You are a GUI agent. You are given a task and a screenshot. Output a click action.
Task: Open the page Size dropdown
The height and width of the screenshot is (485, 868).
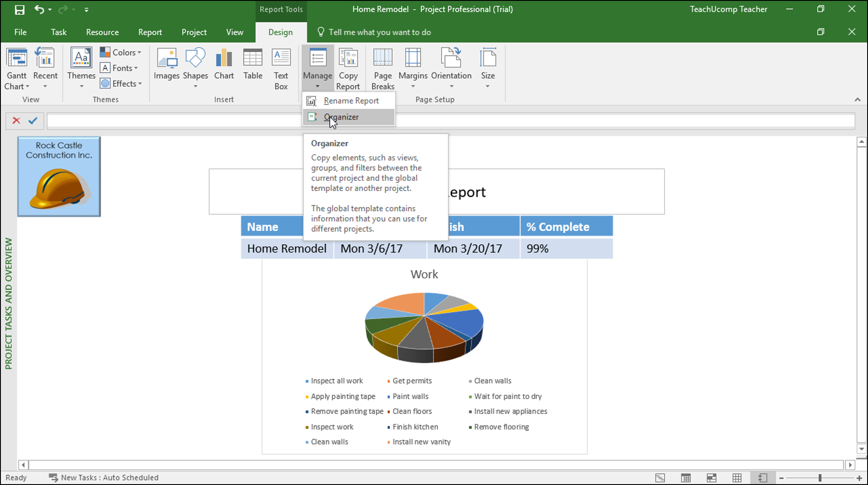click(x=488, y=68)
